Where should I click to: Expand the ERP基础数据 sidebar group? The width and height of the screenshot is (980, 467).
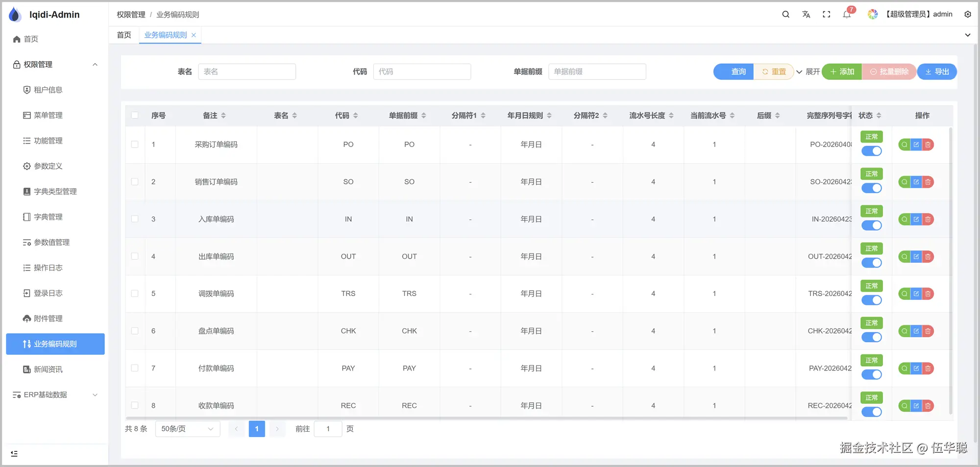[x=55, y=394]
